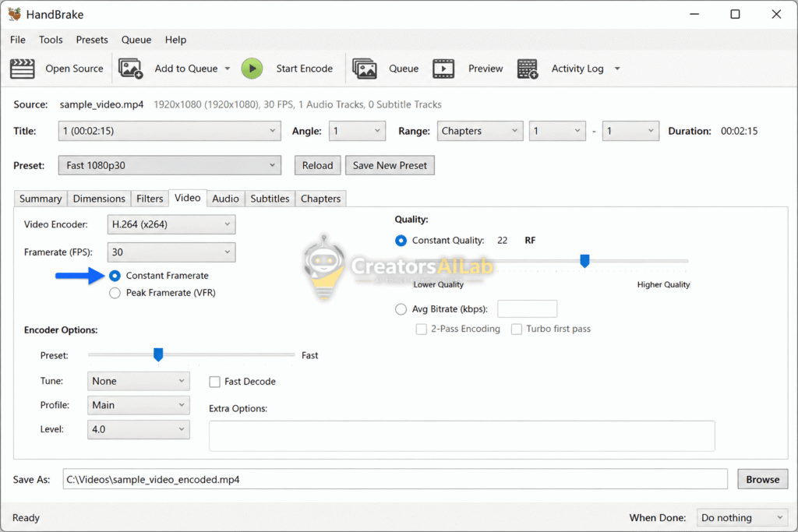798x532 pixels.
Task: Click the Add to Queue picture icon
Action: [130, 69]
